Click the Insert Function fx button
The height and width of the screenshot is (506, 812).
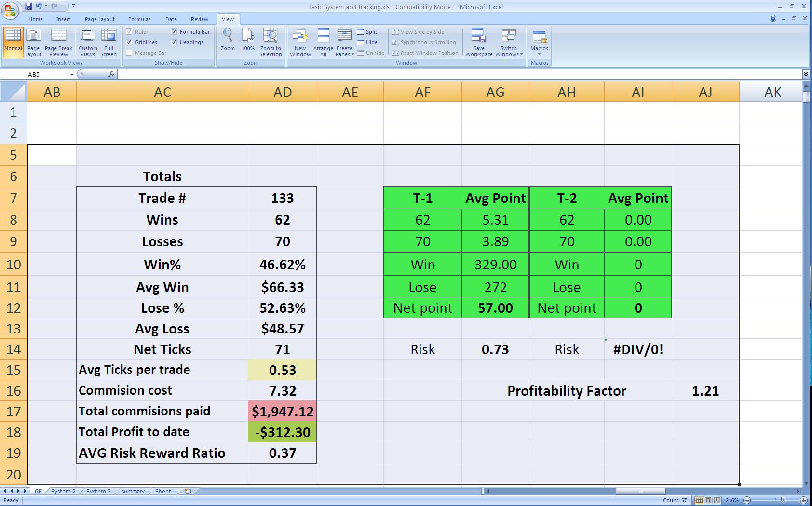tap(111, 74)
